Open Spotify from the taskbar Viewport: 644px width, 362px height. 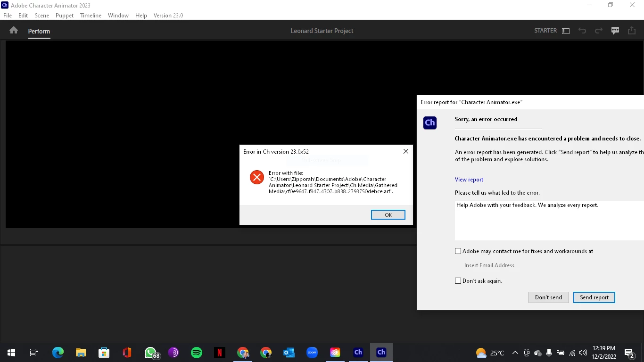tap(197, 353)
